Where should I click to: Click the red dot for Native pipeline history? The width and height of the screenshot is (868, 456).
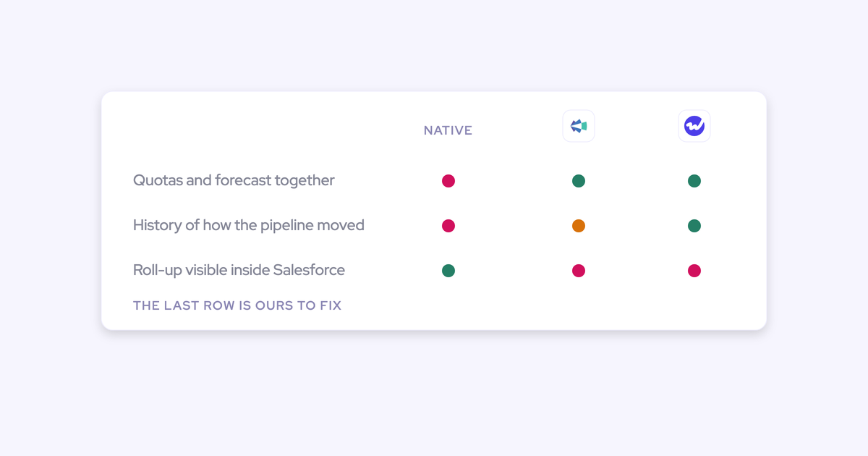point(448,226)
